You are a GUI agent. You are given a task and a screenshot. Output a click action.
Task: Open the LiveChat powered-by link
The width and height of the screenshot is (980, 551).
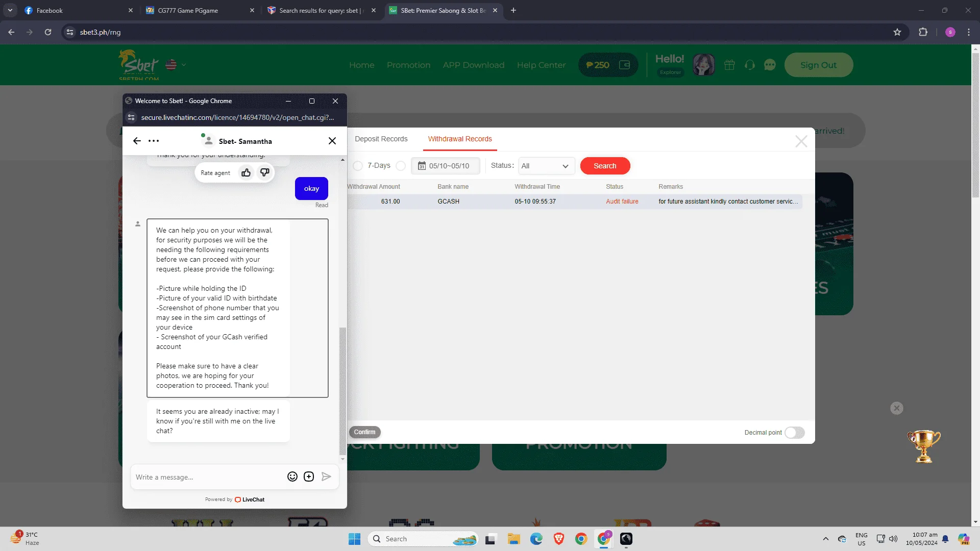250,499
